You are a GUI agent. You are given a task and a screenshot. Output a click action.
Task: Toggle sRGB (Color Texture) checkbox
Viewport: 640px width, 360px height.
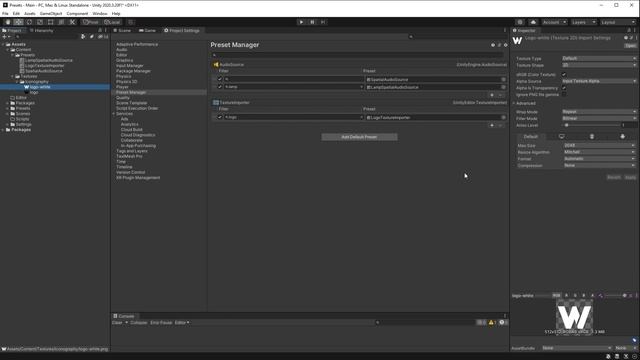point(564,75)
